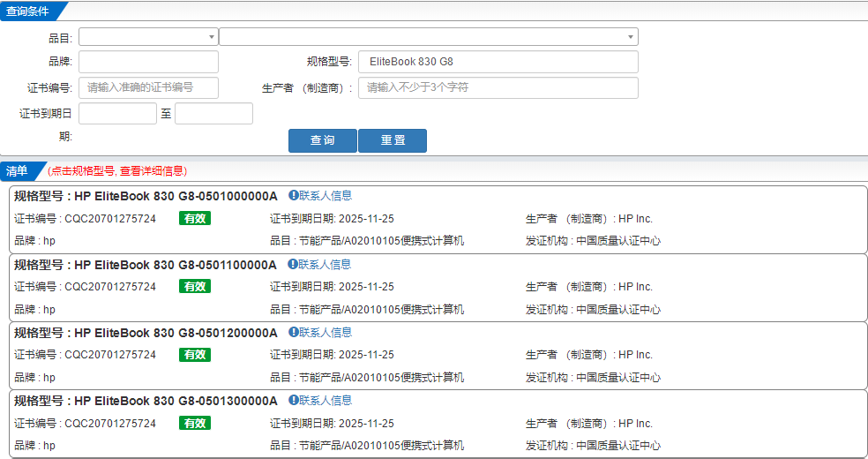Click the 有效 status badge in the 0501200000A card
This screenshot has height=459, width=868.
(195, 354)
